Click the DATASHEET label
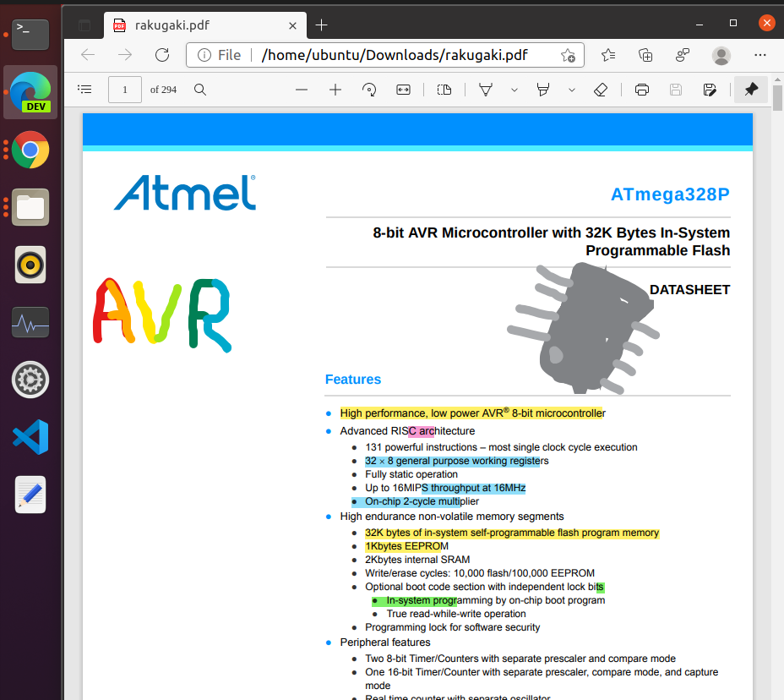The image size is (784, 700). pos(689,290)
